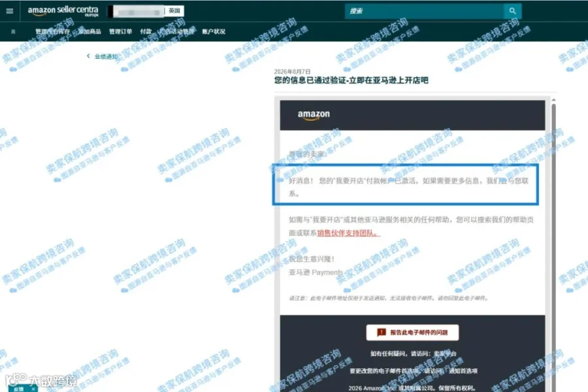Click the 2026 Amazon, Inc. copyright text

[412, 388]
